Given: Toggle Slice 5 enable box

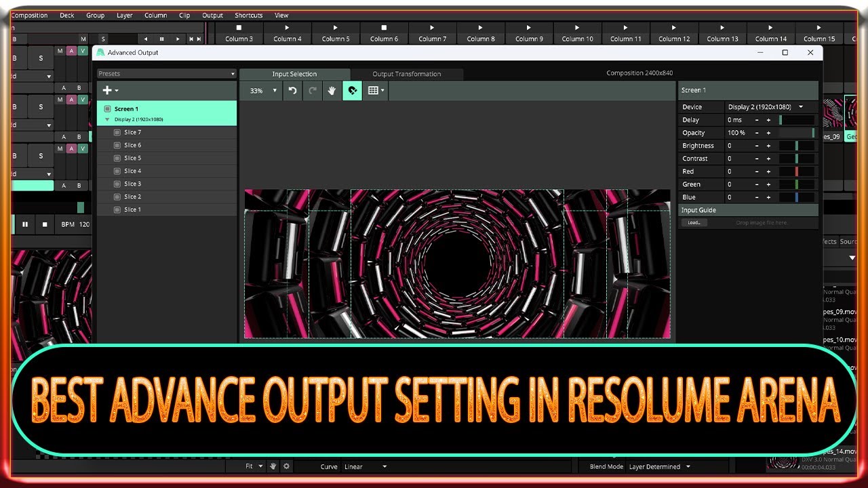Looking at the screenshot, I should tap(117, 159).
